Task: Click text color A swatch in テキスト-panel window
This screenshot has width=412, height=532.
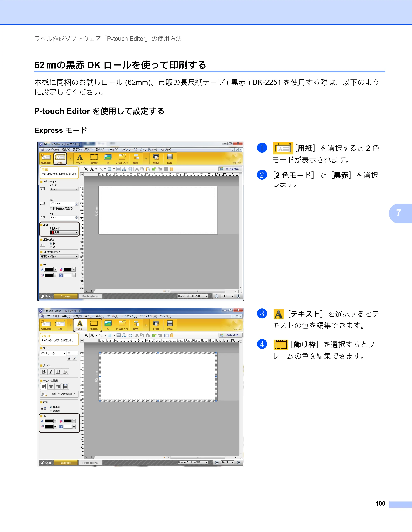Action: [x=49, y=421]
